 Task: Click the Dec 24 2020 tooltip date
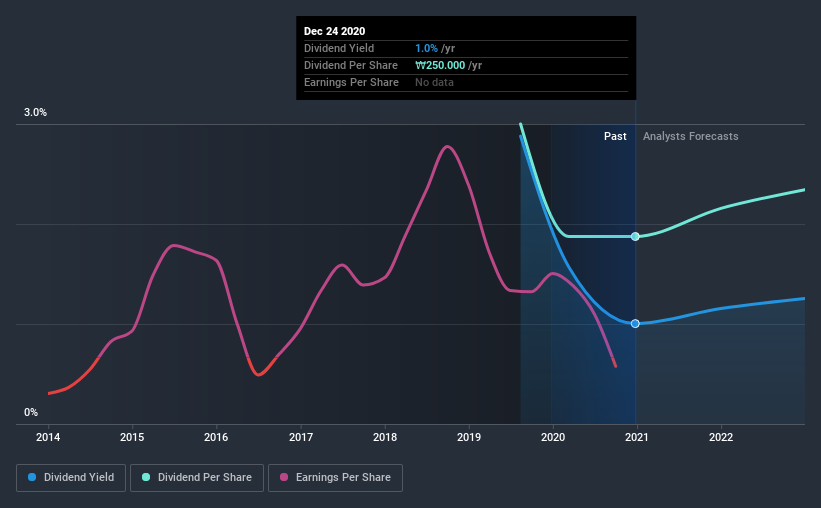(335, 31)
